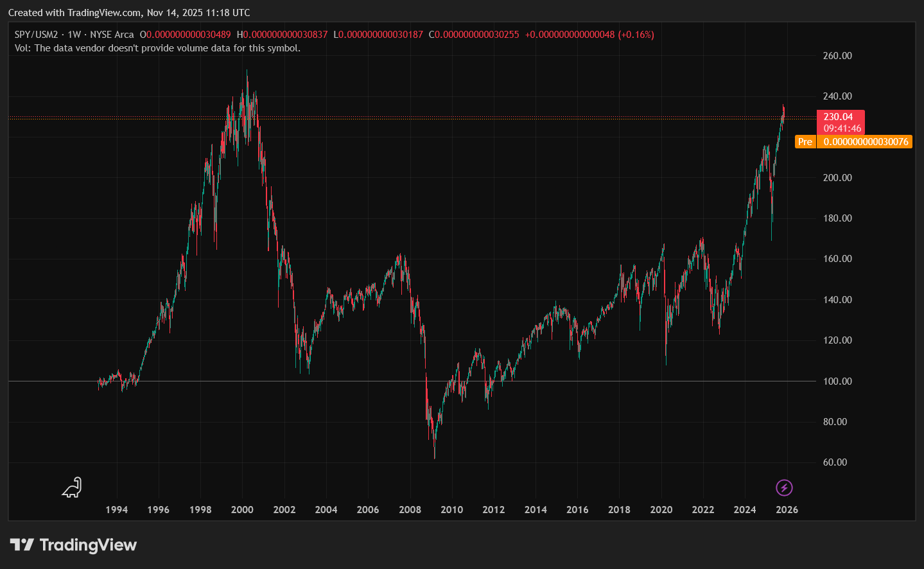Click the 180.00 price axis label
Viewport: 924px width, 569px height.
point(837,218)
